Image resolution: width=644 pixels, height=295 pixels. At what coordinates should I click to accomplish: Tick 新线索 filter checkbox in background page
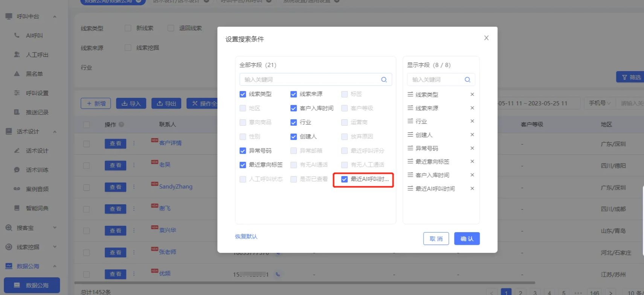point(128,28)
